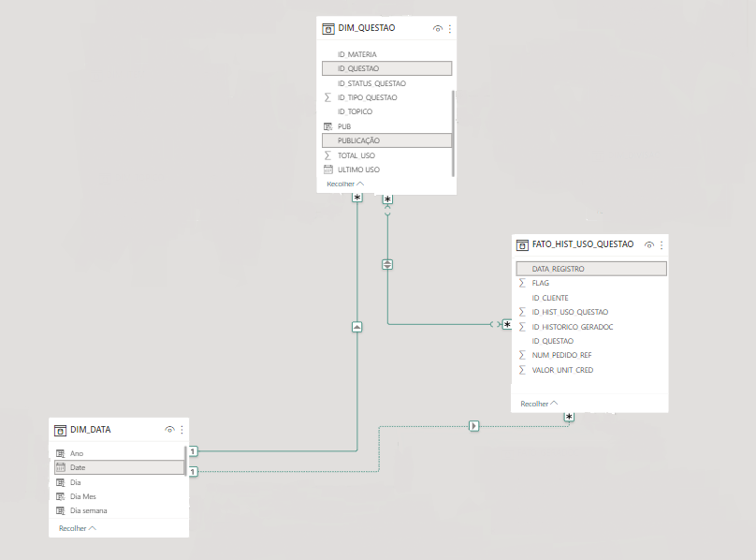Click calculated column icon beside Ano
Image resolution: width=756 pixels, height=560 pixels.
point(60,453)
